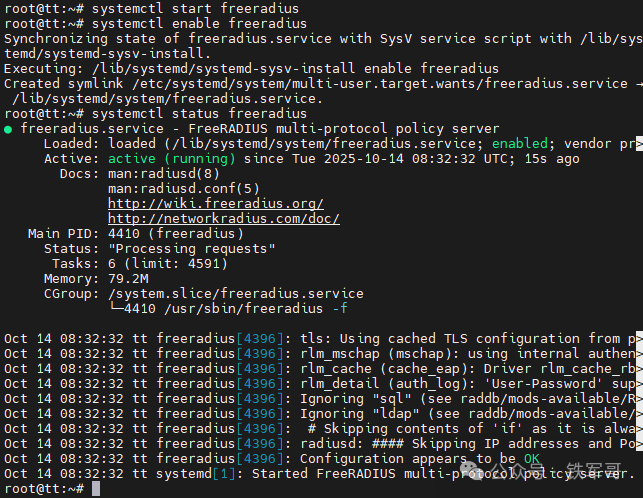Open the wiki.freeradius.org link
The height and width of the screenshot is (498, 643).
[215, 203]
